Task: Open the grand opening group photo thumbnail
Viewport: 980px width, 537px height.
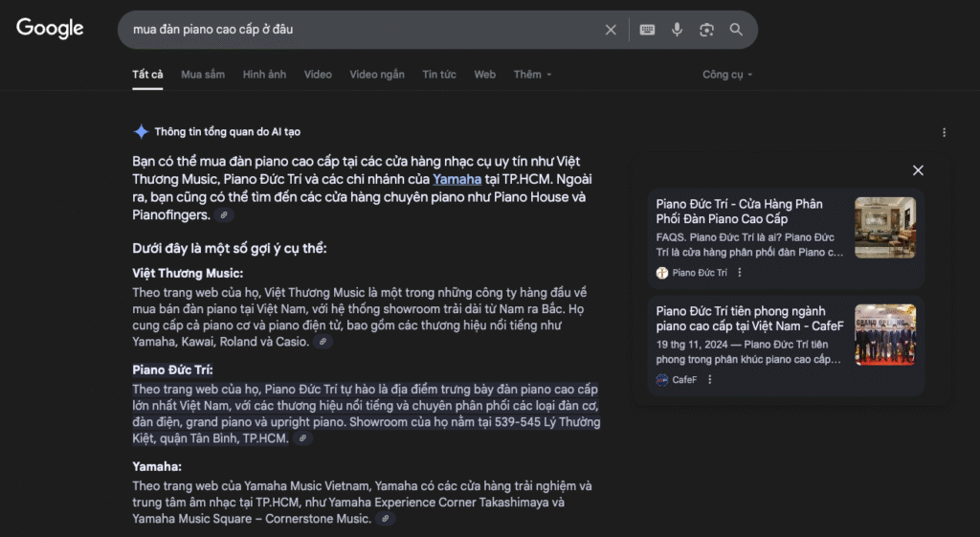Action: 885,334
